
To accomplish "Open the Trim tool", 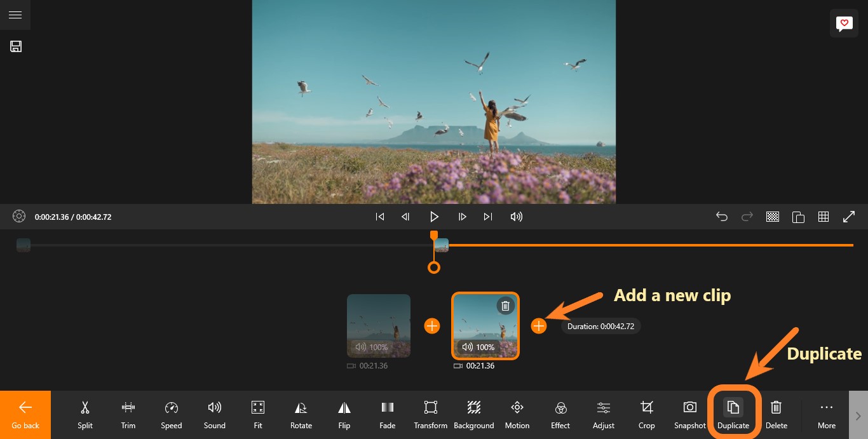I will (x=128, y=414).
